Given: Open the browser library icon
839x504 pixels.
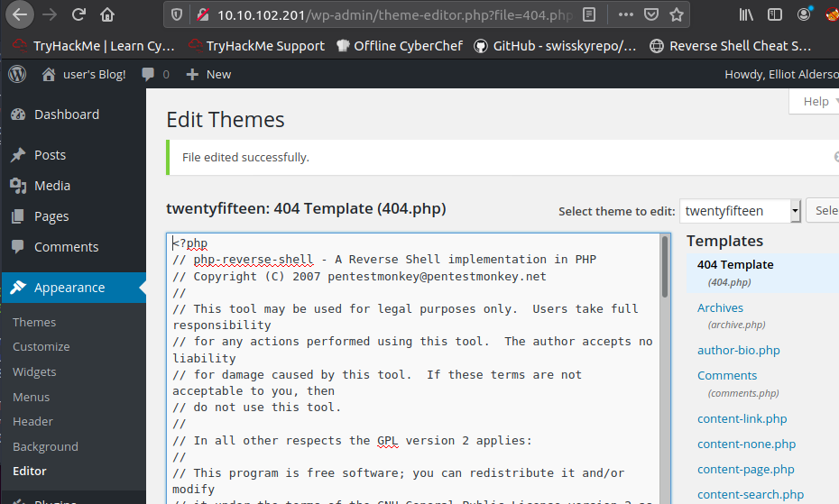Looking at the screenshot, I should (746, 14).
